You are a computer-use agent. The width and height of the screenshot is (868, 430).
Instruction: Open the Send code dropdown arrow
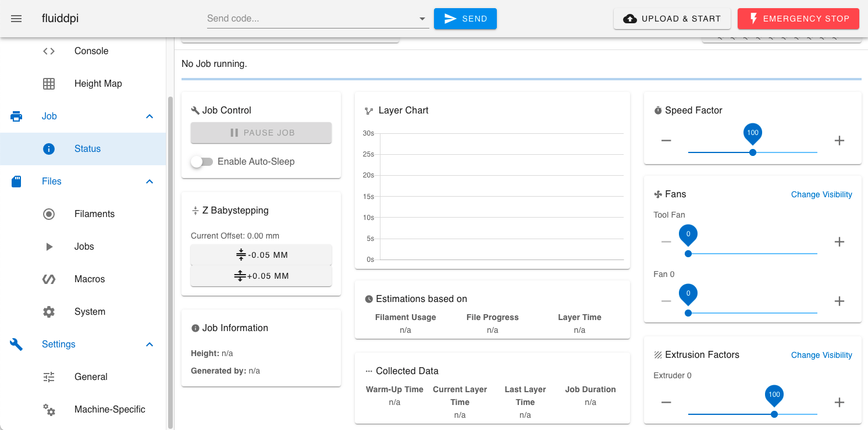(x=422, y=19)
